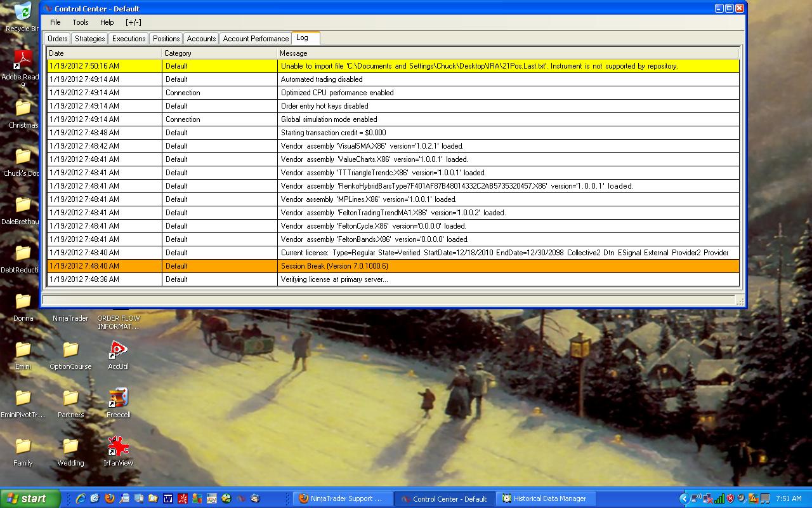The height and width of the screenshot is (508, 812).
Task: Click the Message column header
Action: pos(508,53)
